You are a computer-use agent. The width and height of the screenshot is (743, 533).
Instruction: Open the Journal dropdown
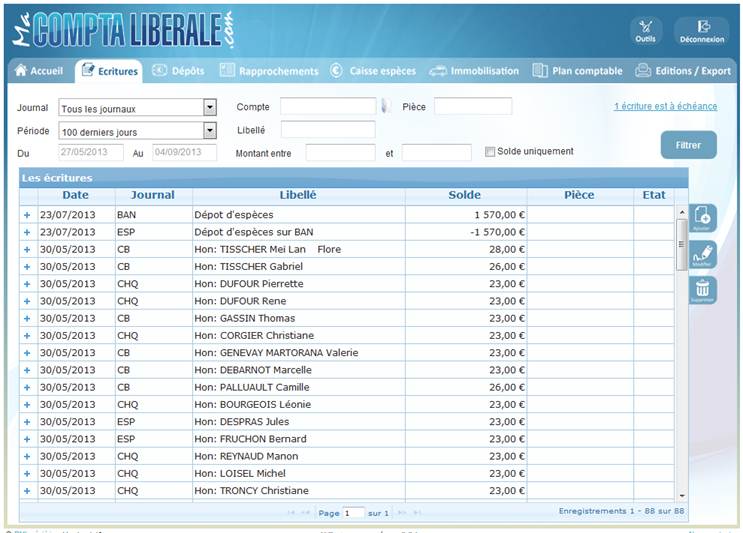[x=210, y=108]
